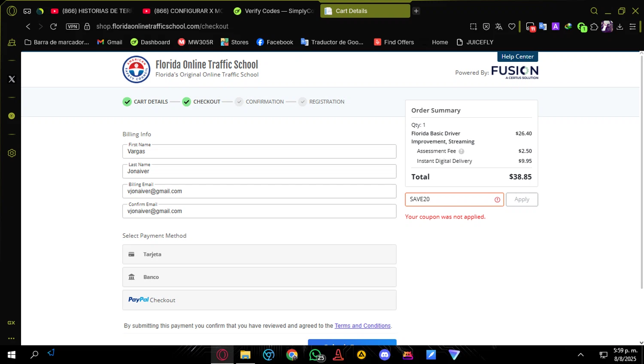644x364 pixels.
Task: Expand the Banco payment method
Action: click(x=259, y=277)
